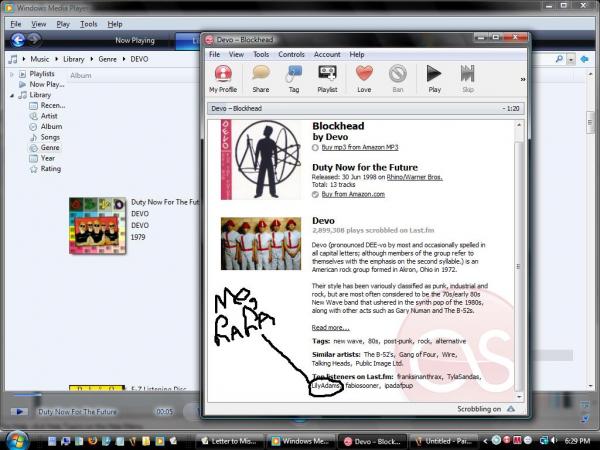
Task: Switch to Untitled - Paint taskbar button
Action: 444,441
